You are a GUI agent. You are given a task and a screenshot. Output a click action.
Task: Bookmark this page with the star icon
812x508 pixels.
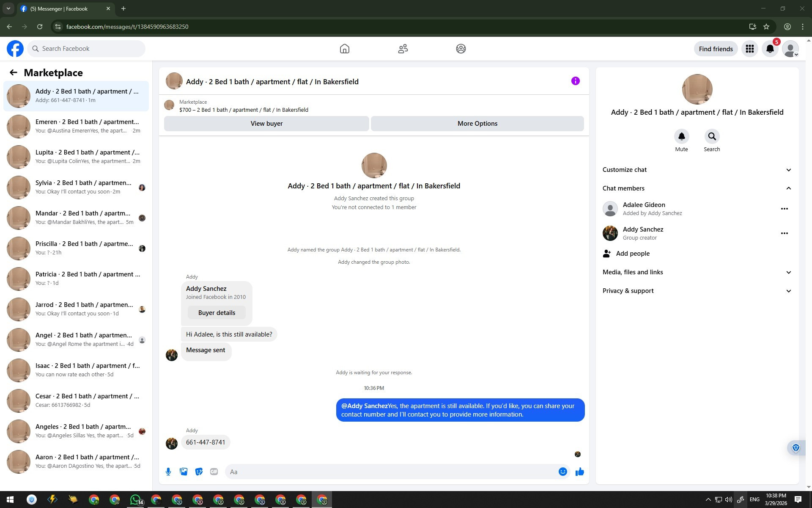tap(766, 27)
